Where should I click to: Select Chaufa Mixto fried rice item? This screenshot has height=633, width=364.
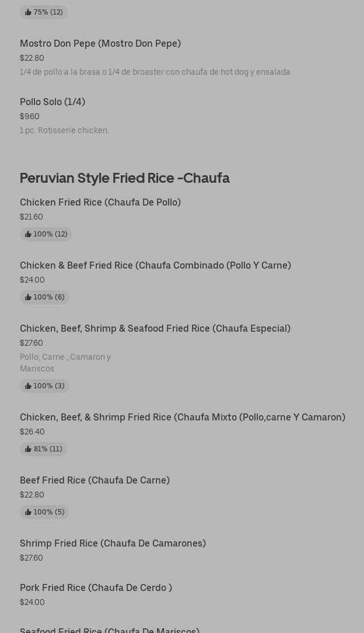coord(182,418)
